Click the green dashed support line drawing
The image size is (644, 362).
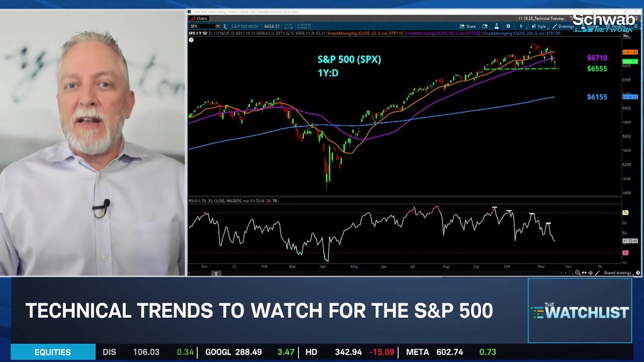coord(521,68)
